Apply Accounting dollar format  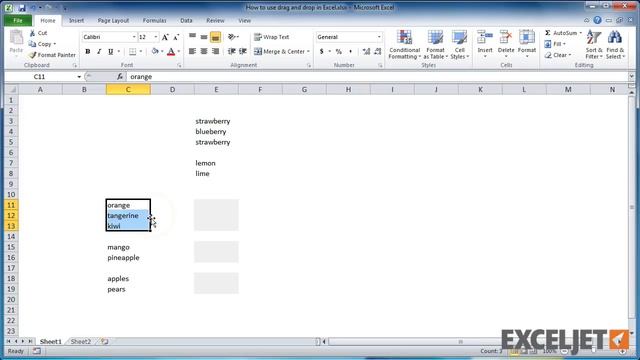click(x=322, y=51)
